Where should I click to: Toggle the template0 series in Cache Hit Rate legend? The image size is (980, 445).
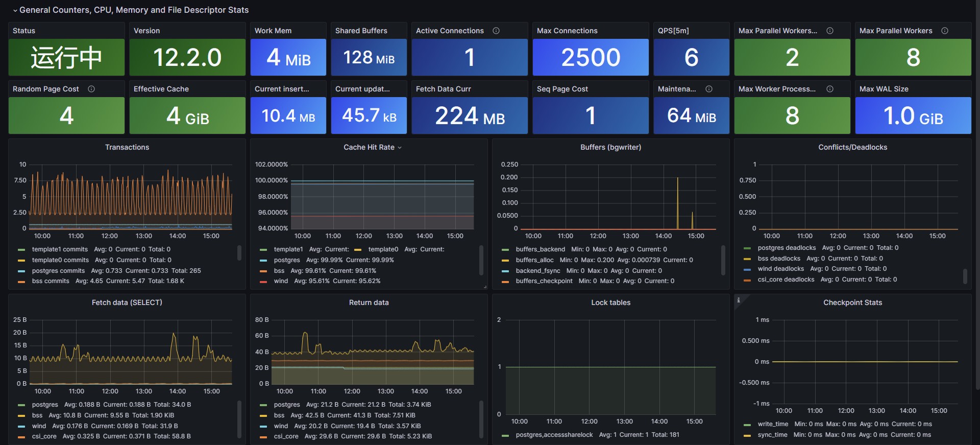(383, 249)
